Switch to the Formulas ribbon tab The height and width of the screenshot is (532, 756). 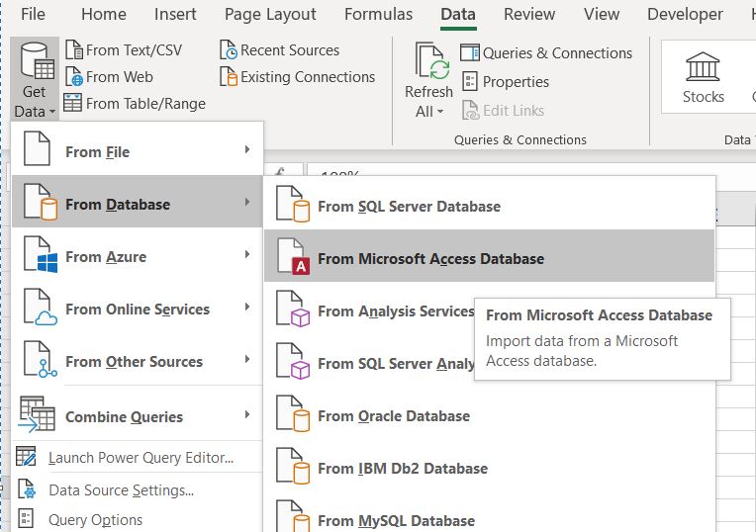378,15
